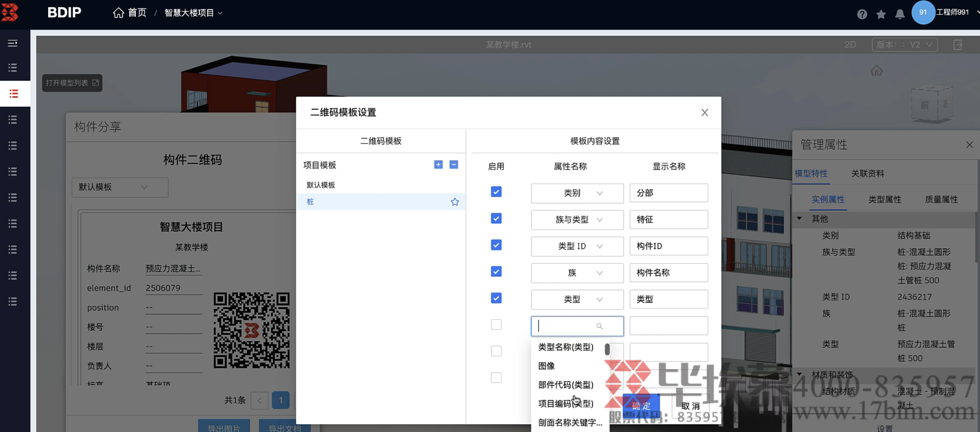The height and width of the screenshot is (432, 980).
Task: Click the remove template minus icon
Action: 454,165
